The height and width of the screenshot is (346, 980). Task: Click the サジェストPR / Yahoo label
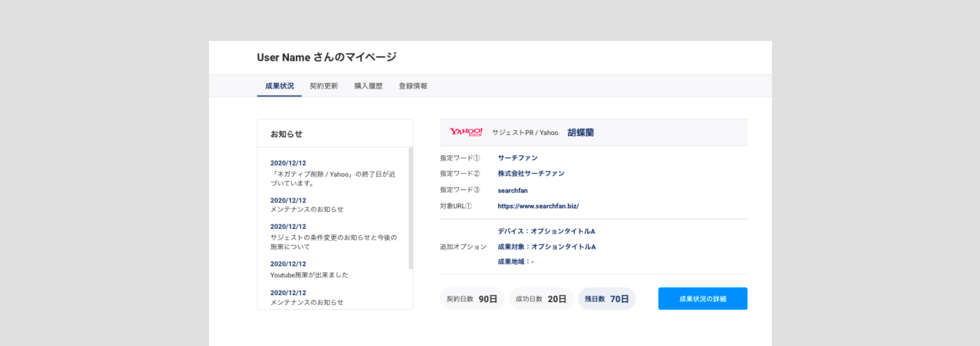pyautogui.click(x=525, y=133)
